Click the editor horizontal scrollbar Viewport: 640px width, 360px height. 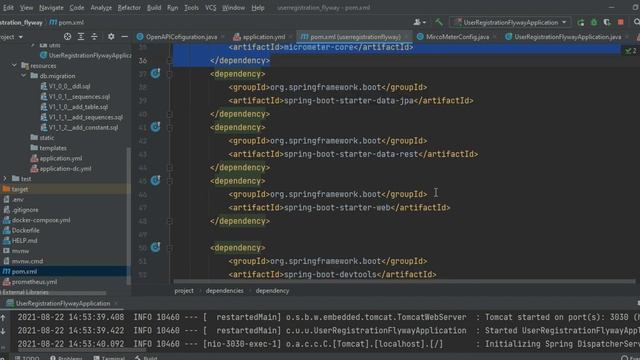coord(404,281)
